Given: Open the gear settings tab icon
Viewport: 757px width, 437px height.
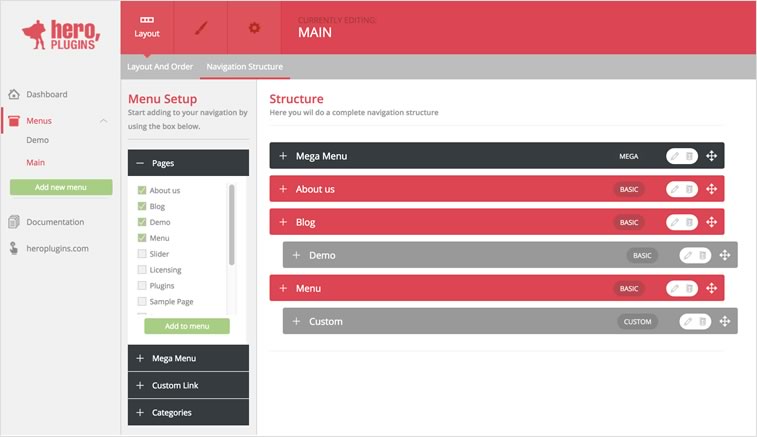Looking at the screenshot, I should (x=254, y=27).
